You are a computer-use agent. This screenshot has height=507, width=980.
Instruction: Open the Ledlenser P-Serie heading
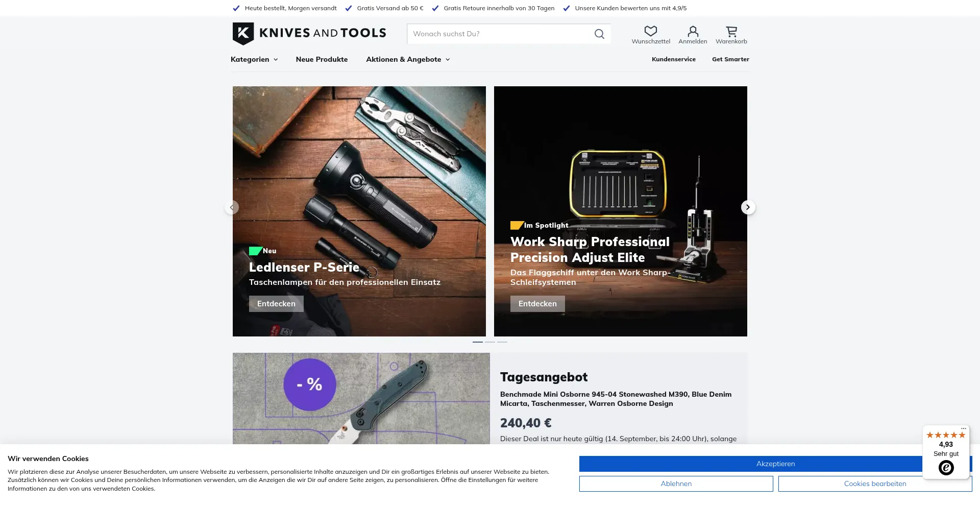tap(304, 267)
